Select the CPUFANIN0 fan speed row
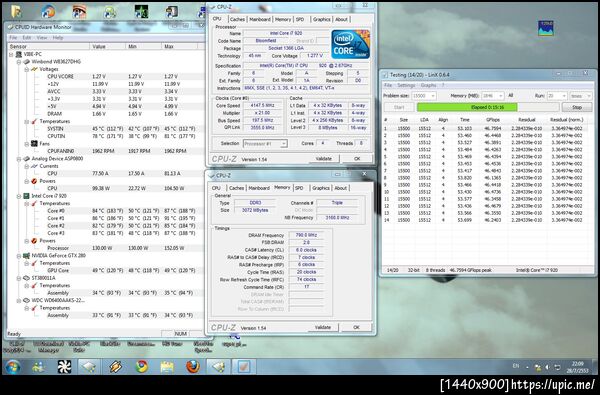Viewport: 600px width, 395px height. pyautogui.click(x=105, y=151)
